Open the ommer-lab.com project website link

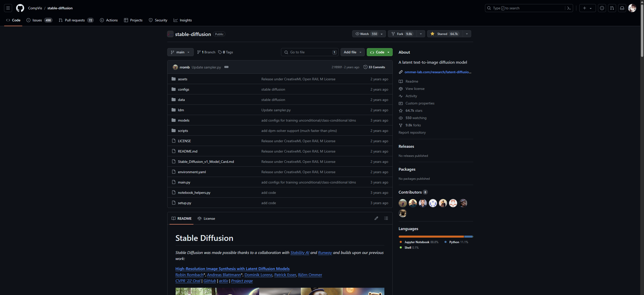[438, 72]
